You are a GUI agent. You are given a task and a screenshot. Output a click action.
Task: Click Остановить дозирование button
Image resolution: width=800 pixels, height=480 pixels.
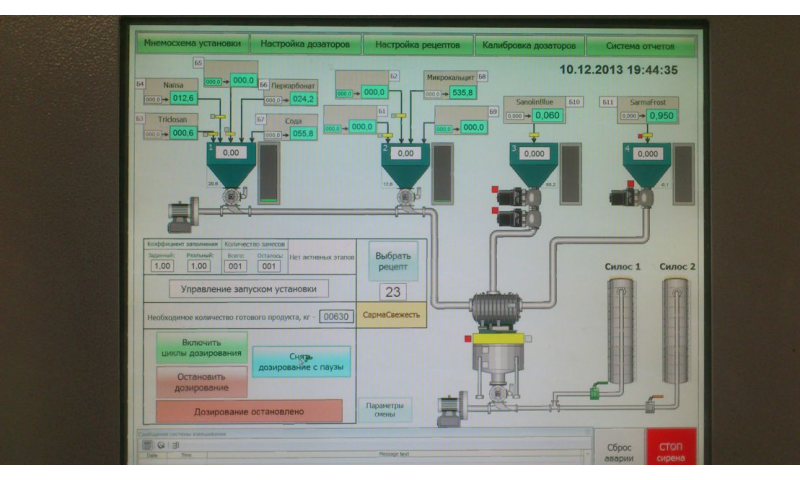(x=201, y=381)
